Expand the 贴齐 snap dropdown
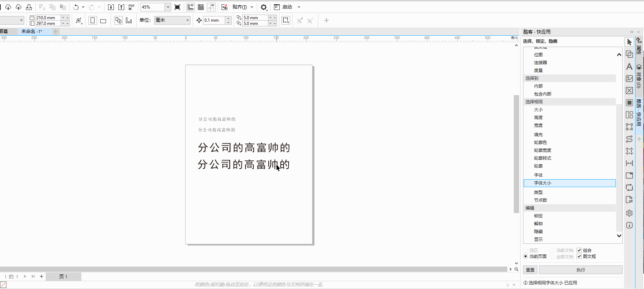The height and width of the screenshot is (289, 644). coord(252,7)
